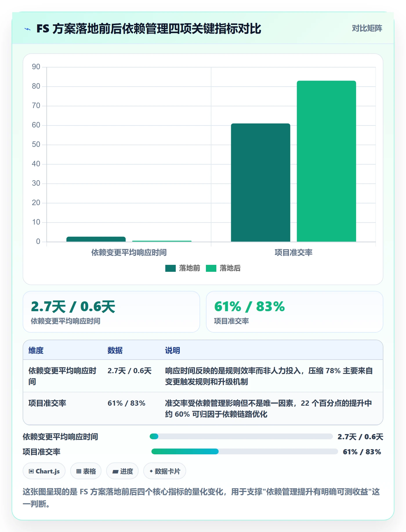
Task: Click the 维度 table column header
Action: click(x=36, y=350)
